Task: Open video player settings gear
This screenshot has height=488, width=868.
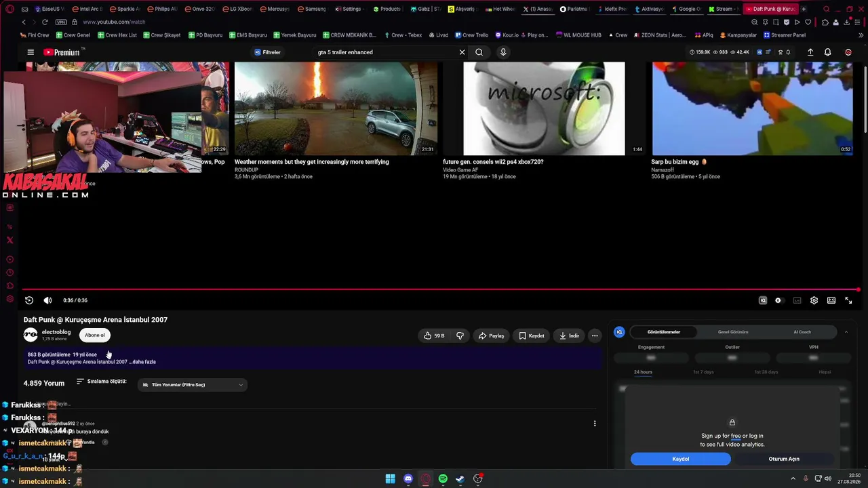Action: pos(814,300)
